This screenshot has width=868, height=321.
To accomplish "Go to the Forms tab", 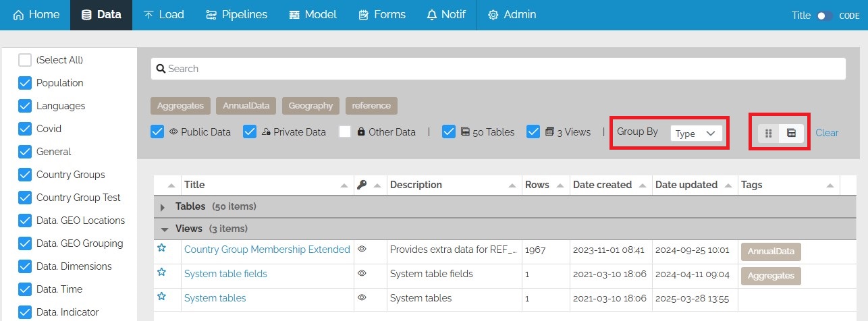I will click(x=382, y=15).
